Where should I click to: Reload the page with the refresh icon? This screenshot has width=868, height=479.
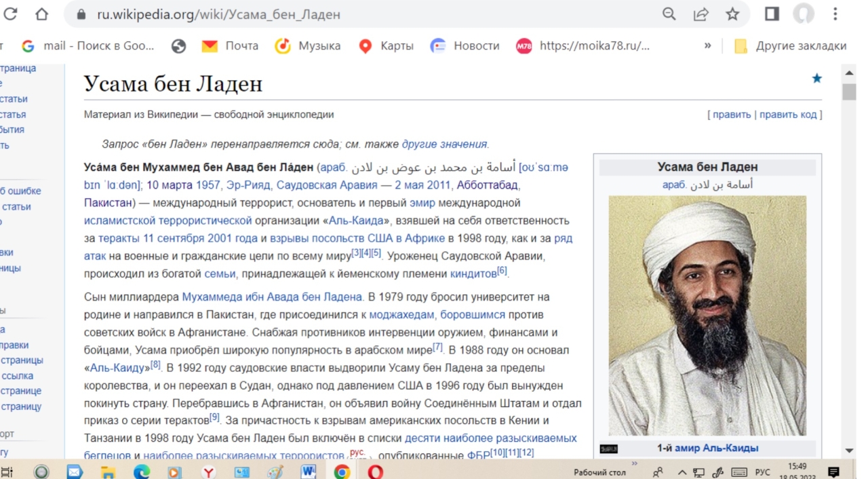(10, 14)
